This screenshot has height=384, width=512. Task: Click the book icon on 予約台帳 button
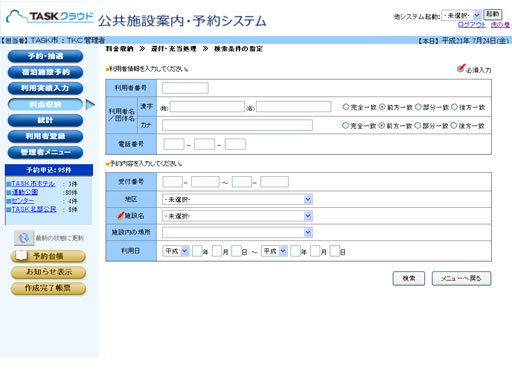point(22,256)
